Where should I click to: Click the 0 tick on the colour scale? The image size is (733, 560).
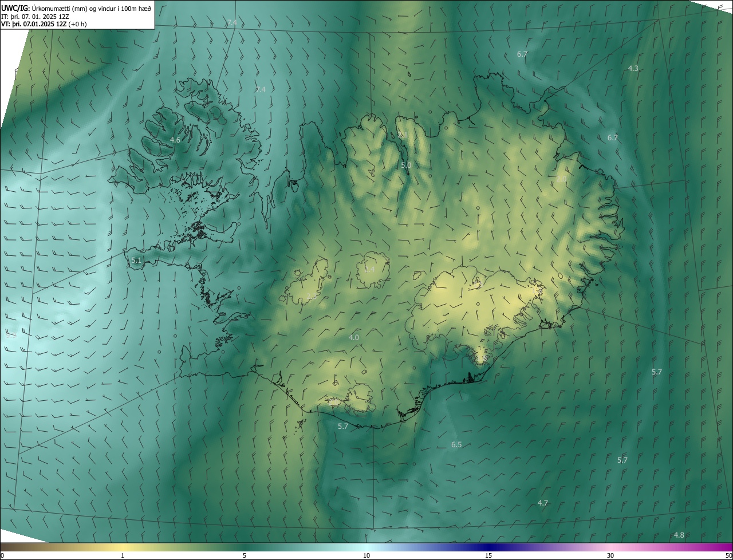click(x=2, y=555)
